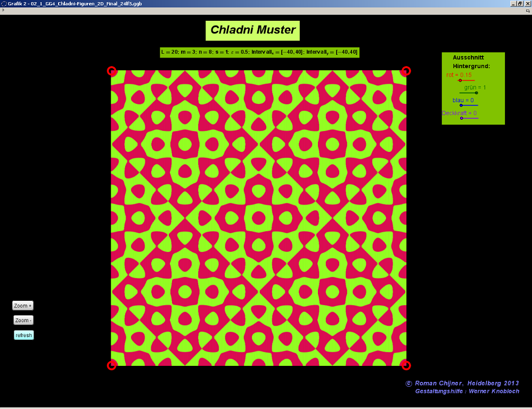
Task: Click the bottom-left red corner handle
Action: coord(111,365)
